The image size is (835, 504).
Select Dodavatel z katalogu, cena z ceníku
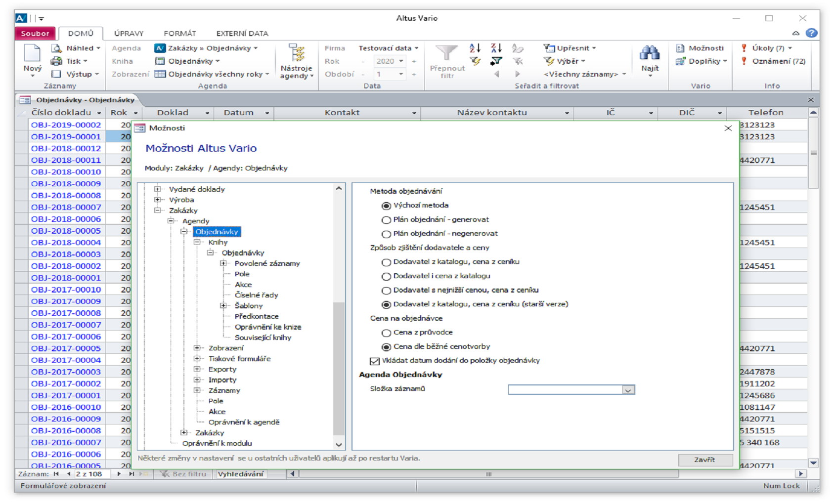pyautogui.click(x=386, y=262)
